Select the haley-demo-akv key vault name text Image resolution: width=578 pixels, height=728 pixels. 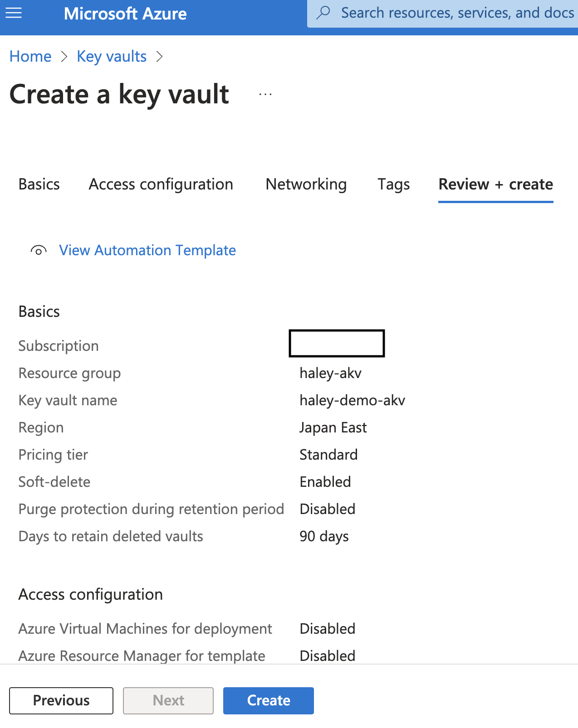[x=353, y=400]
